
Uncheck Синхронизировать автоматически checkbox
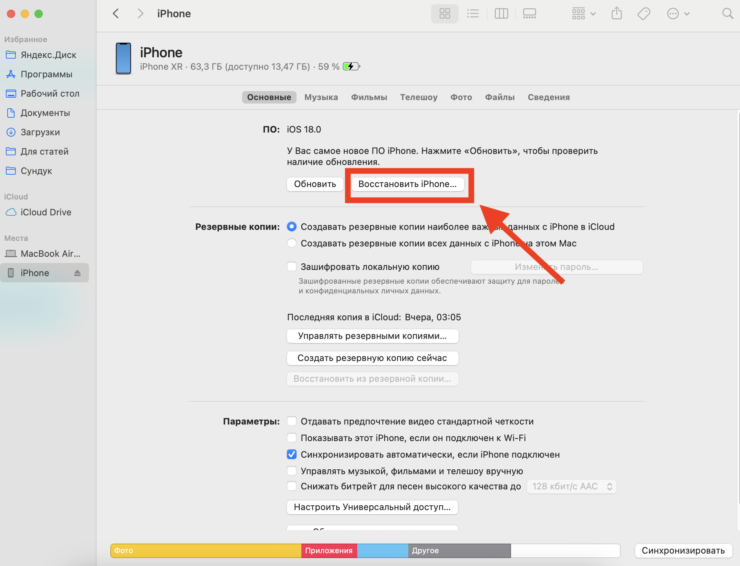click(292, 454)
